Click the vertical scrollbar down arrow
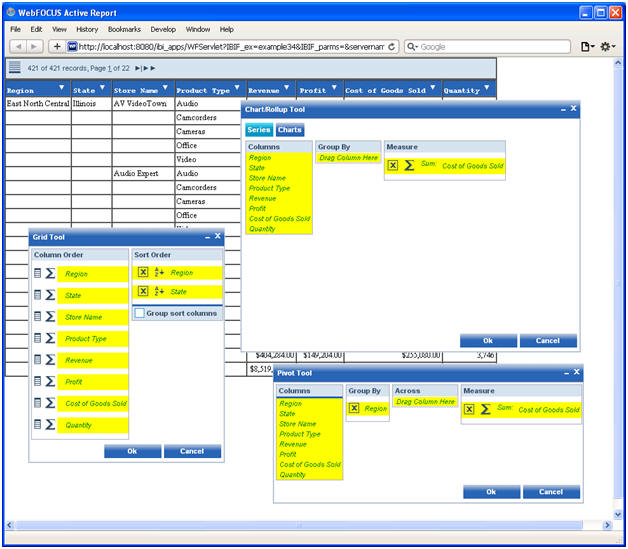 (x=618, y=515)
